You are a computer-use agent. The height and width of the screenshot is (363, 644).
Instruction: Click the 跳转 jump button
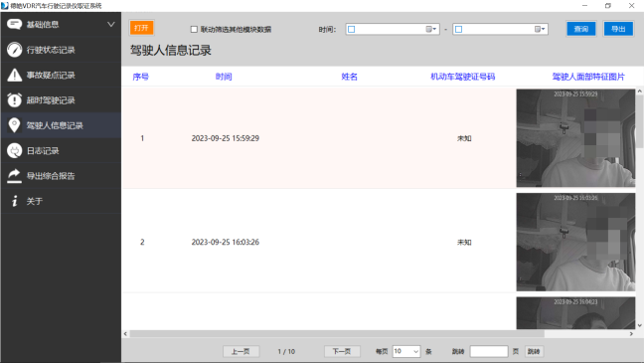(534, 351)
